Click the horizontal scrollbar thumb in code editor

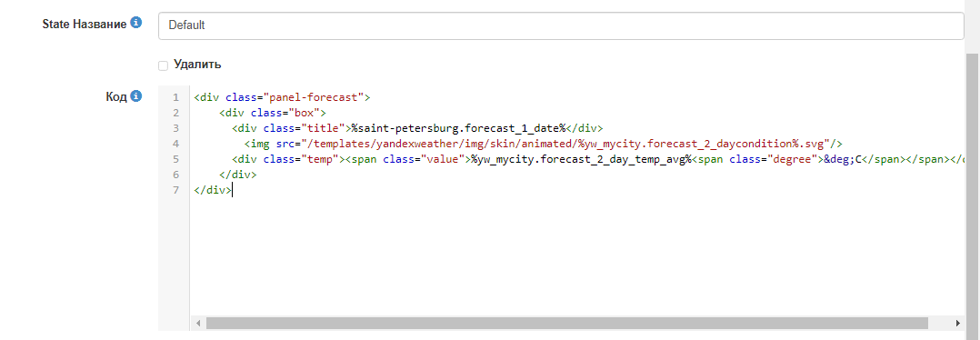tap(567, 323)
